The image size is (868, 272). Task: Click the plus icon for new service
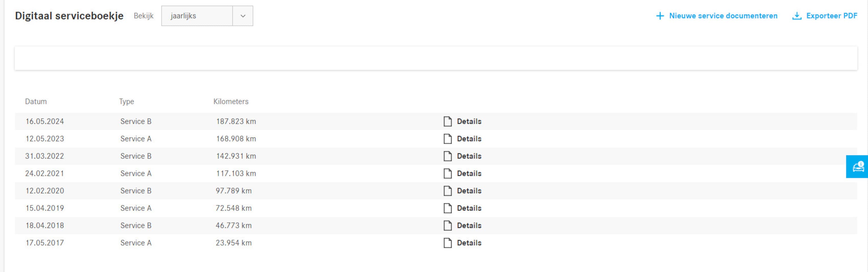coord(660,16)
